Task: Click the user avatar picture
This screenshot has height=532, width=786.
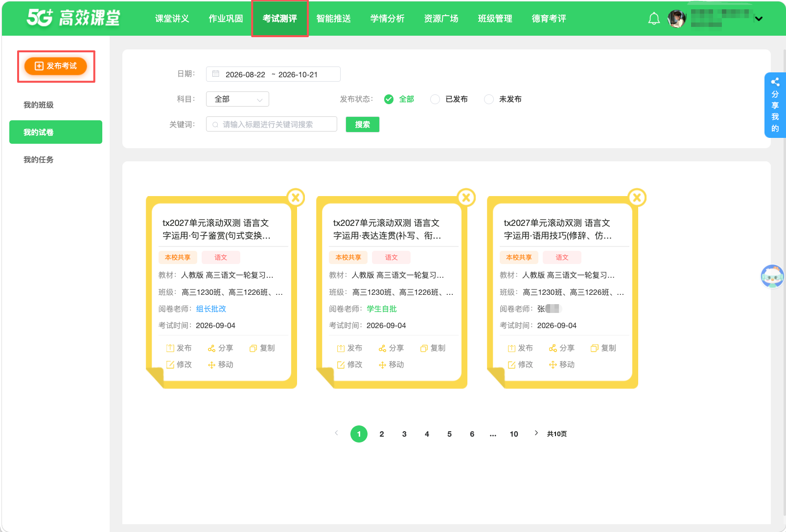Action: (677, 19)
